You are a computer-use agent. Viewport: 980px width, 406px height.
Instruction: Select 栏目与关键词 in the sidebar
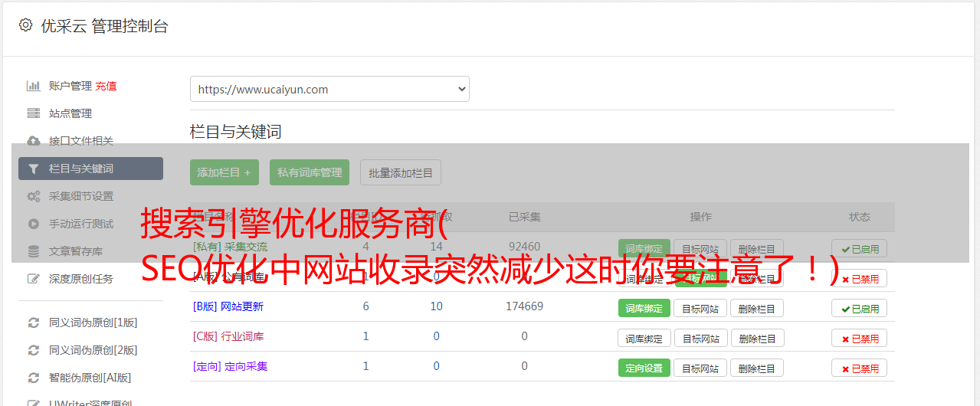[90, 169]
